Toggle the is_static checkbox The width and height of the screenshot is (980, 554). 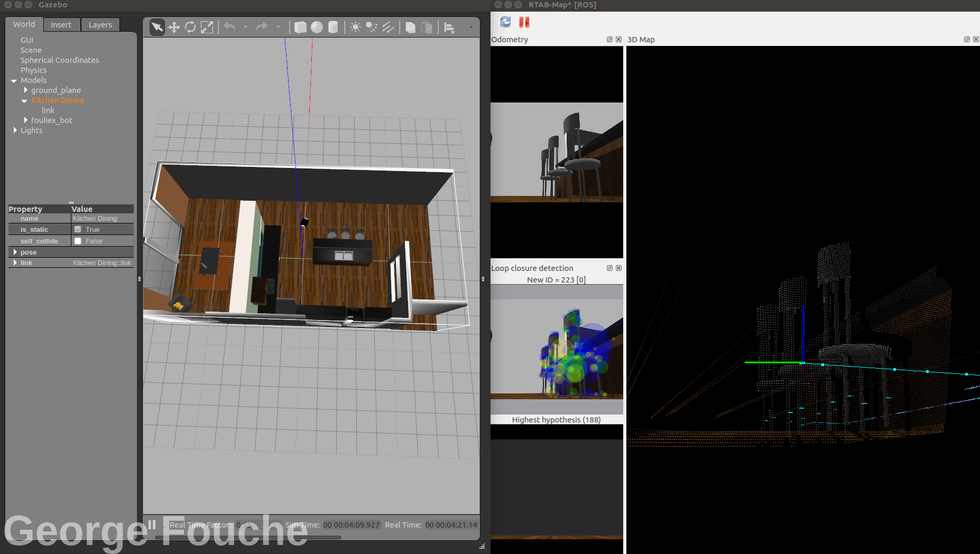click(x=78, y=229)
